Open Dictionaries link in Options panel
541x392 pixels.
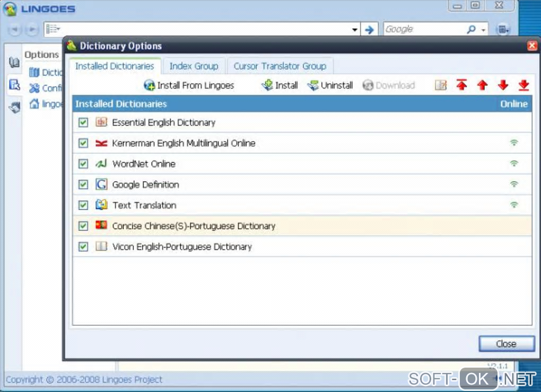[46, 73]
